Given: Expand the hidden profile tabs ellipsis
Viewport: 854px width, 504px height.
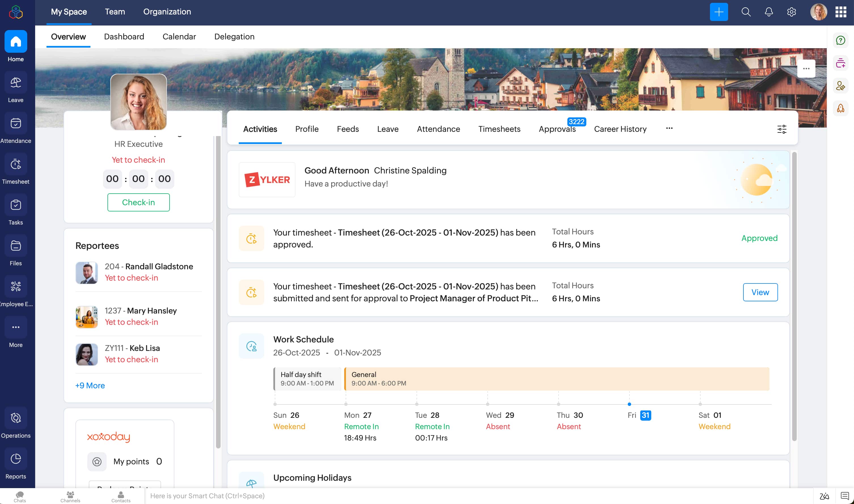Looking at the screenshot, I should [x=669, y=128].
